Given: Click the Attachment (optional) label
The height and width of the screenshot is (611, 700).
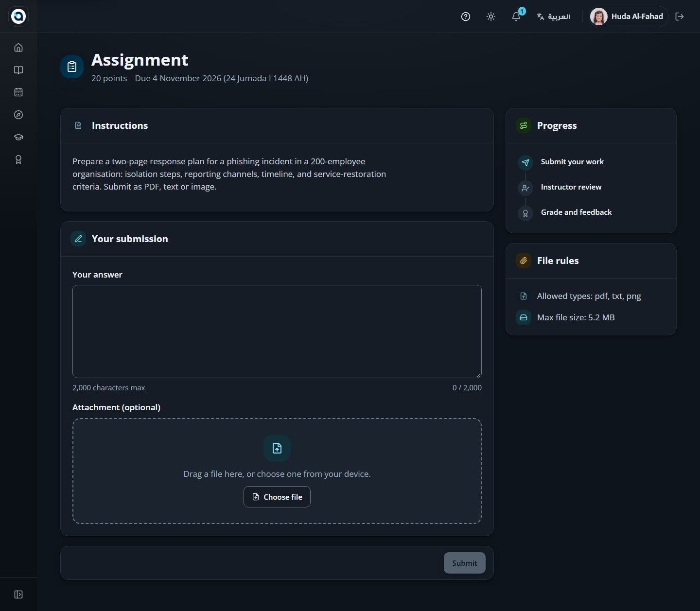Looking at the screenshot, I should click(x=116, y=407).
